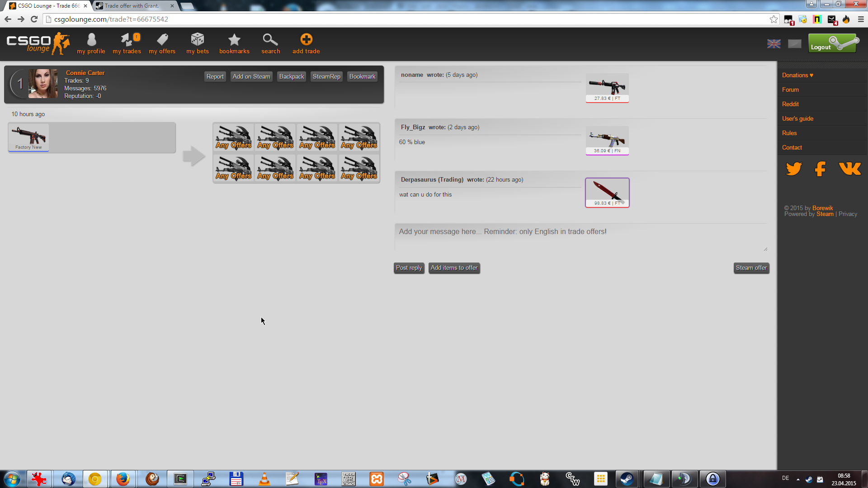Screen dimensions: 868x488
Task: Open the Forum sidebar link
Action: point(790,90)
